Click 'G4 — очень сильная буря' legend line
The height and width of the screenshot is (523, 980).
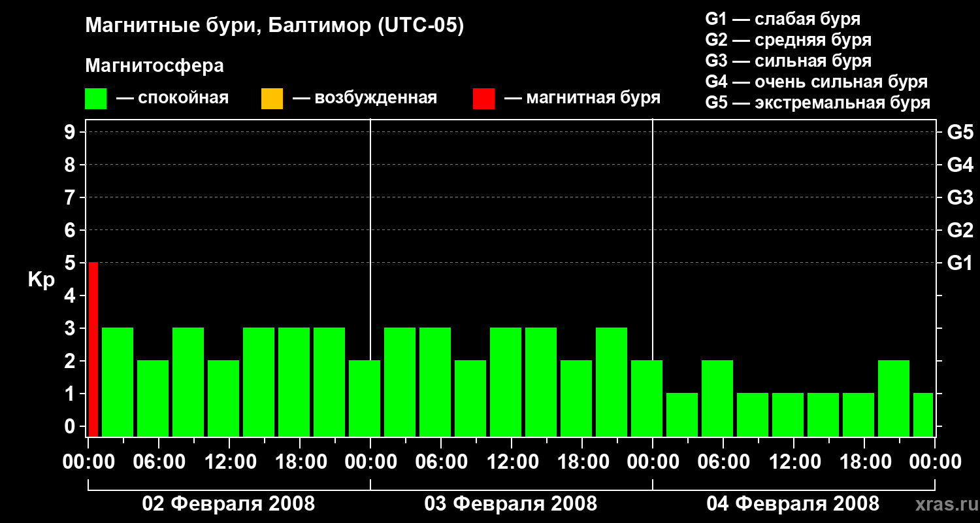click(817, 82)
